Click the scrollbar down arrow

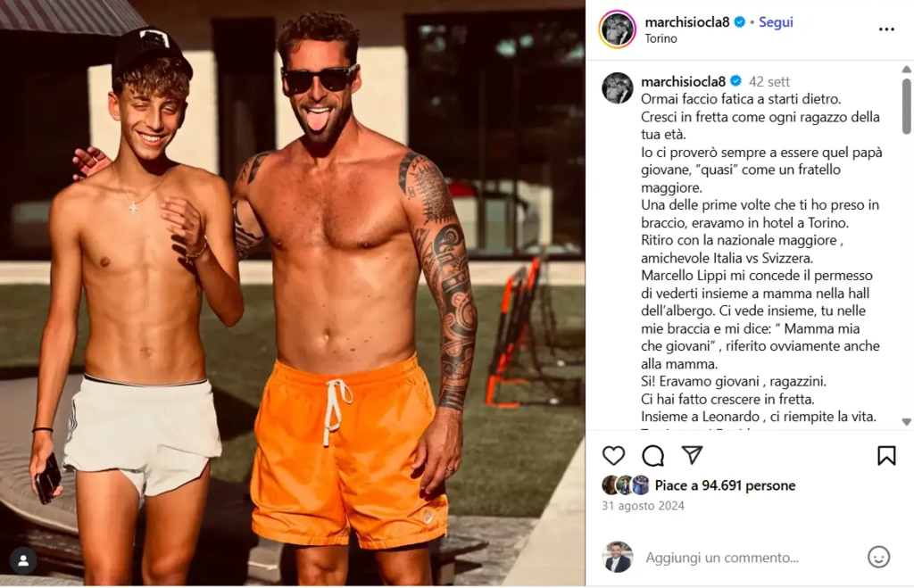[907, 422]
